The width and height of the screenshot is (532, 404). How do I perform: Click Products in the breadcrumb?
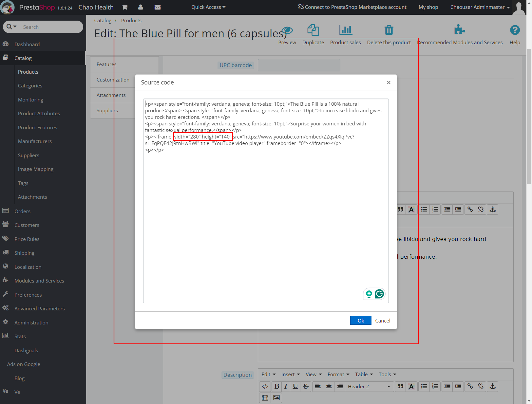tap(131, 21)
